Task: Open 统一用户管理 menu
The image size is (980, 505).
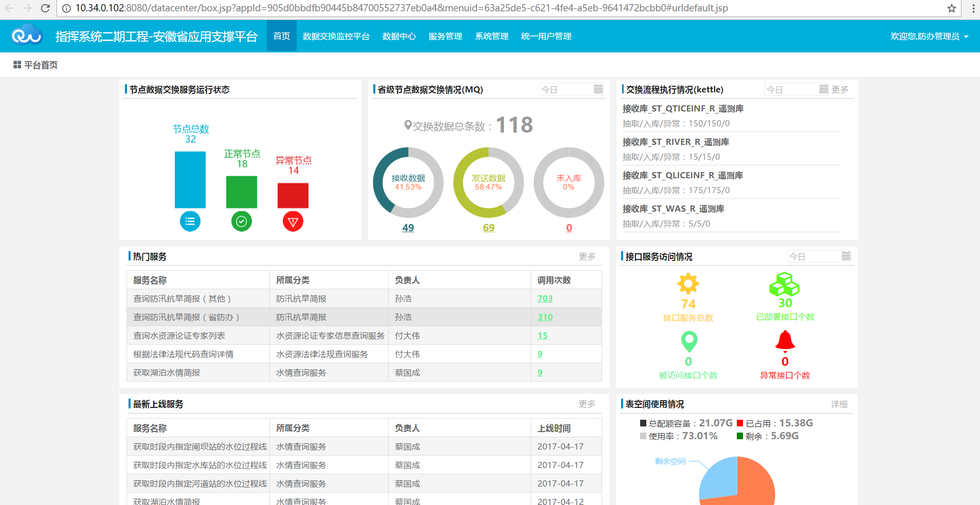Action: [x=546, y=36]
